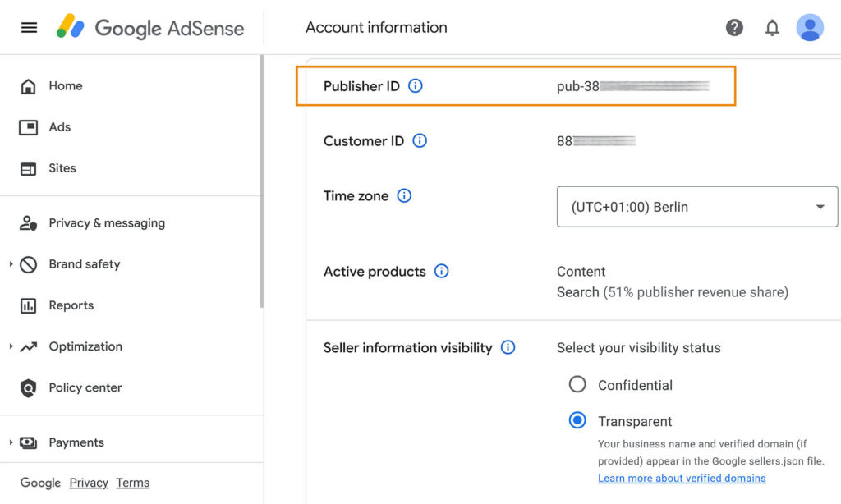Click the Active products info icon
The width and height of the screenshot is (841, 504).
coord(442,272)
